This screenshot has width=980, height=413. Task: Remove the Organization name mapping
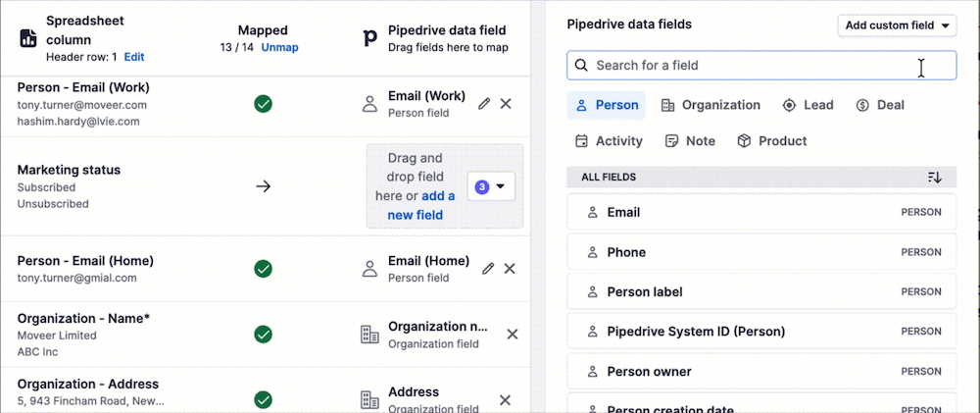[512, 335]
